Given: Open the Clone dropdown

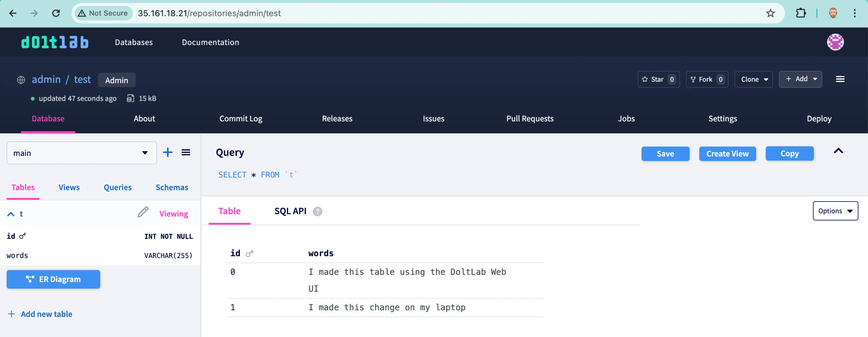Looking at the screenshot, I should tap(753, 80).
